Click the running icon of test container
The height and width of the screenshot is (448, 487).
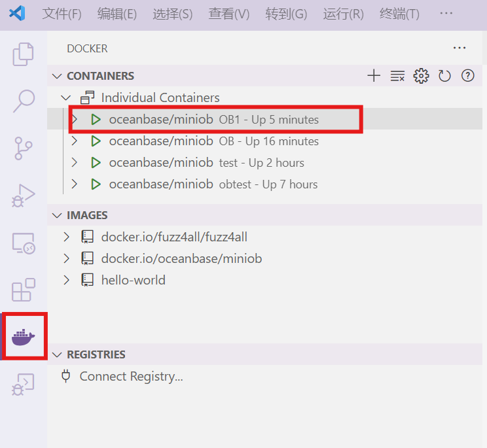(x=96, y=163)
